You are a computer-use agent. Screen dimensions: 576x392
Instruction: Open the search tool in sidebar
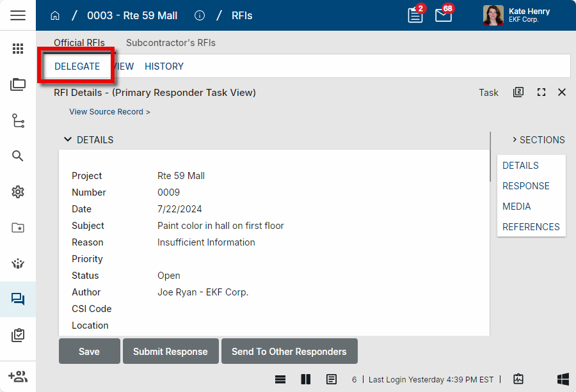pyautogui.click(x=18, y=156)
